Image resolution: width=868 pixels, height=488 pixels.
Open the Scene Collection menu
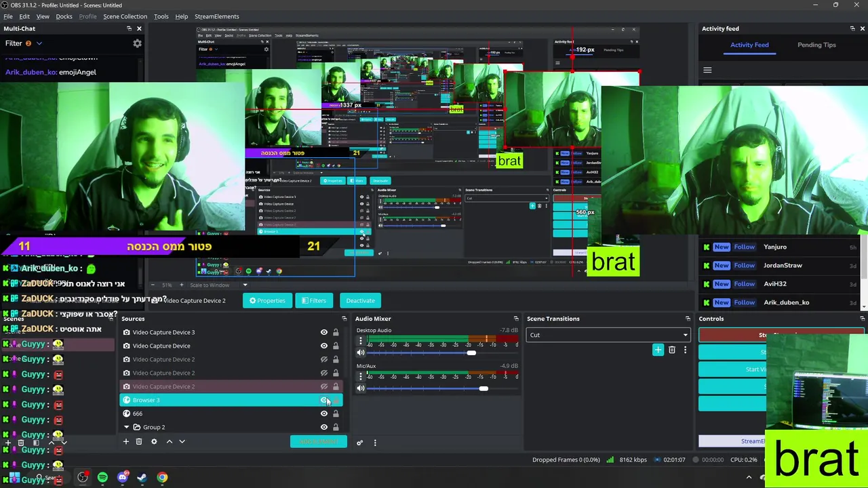point(125,16)
